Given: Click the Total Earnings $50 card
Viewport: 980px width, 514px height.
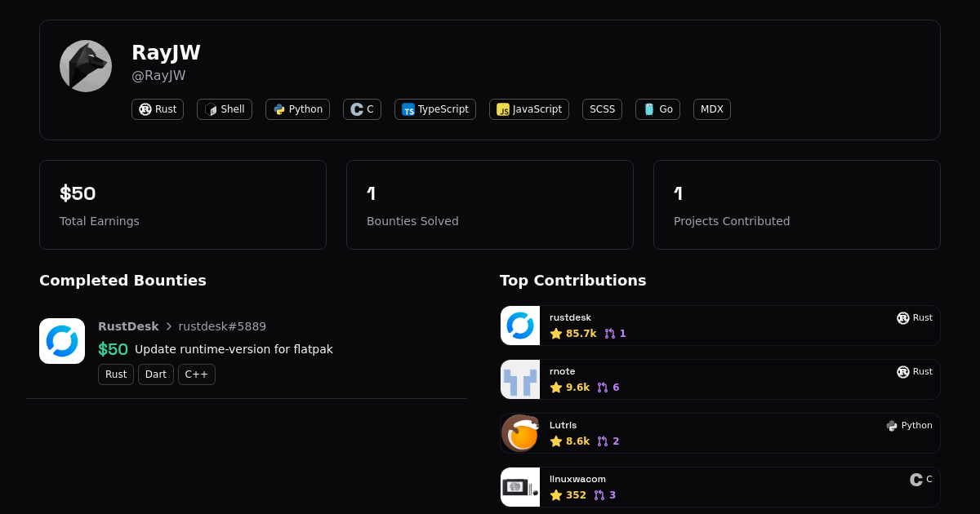Looking at the screenshot, I should click(x=183, y=205).
